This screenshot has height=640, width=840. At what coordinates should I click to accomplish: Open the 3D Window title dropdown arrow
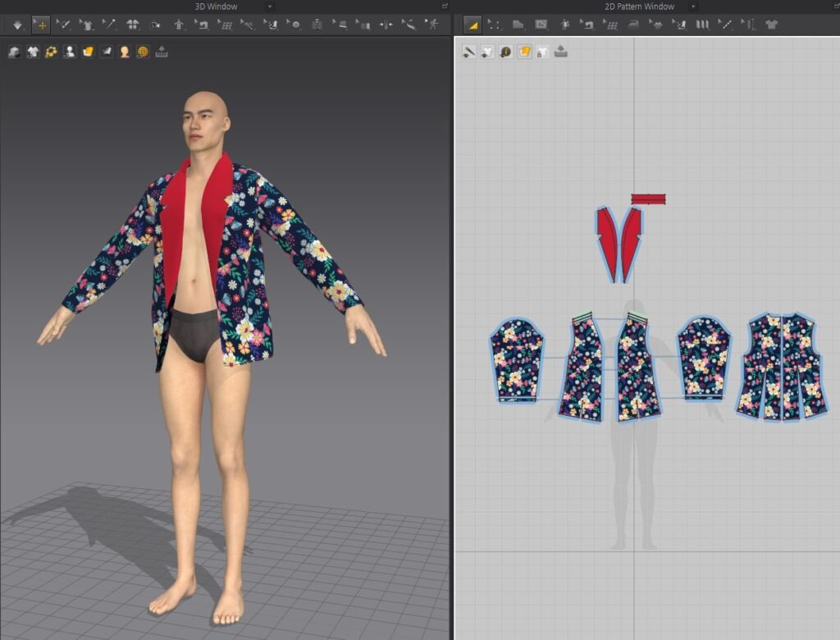point(271,7)
